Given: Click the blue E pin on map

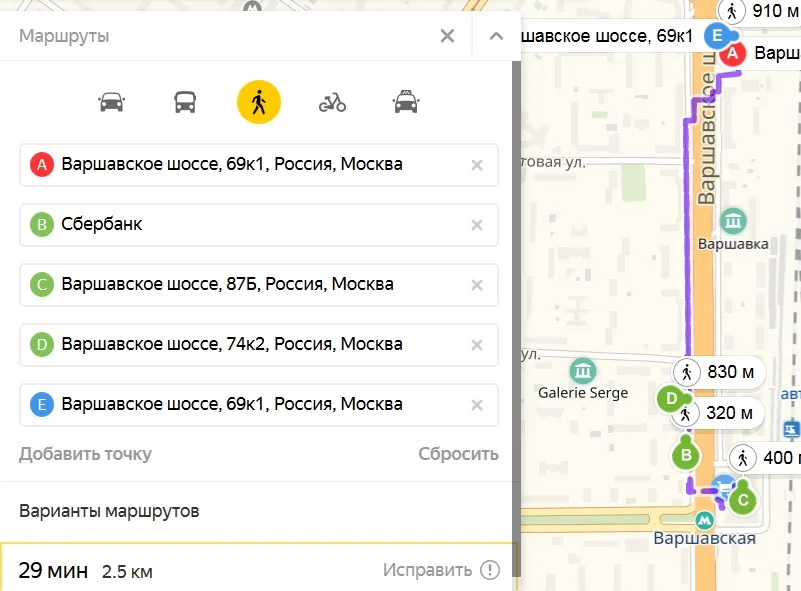Looking at the screenshot, I should [x=718, y=36].
